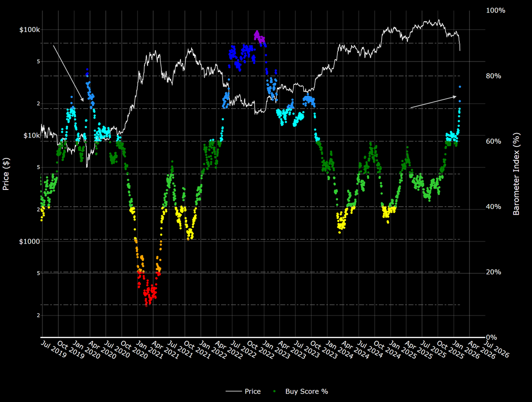Click the 100% barometer tick label
Screen dimensions: 532x402
pyautogui.click(x=496, y=10)
